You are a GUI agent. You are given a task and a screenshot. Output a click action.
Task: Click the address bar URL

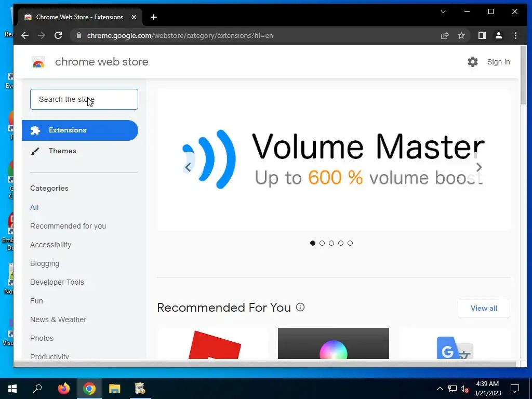180,36
